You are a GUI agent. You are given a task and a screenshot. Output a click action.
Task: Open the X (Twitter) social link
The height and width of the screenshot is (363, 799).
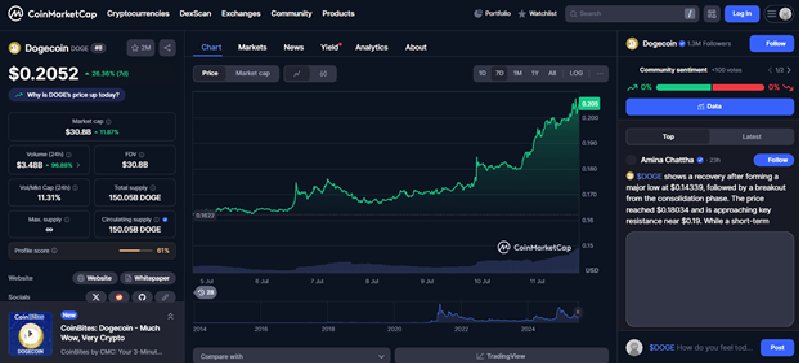(96, 297)
